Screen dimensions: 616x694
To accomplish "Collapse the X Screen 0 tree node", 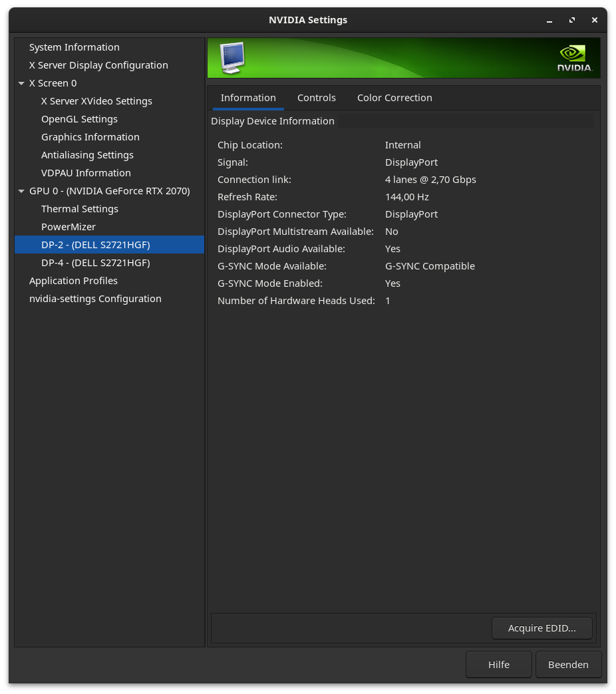I will [21, 83].
